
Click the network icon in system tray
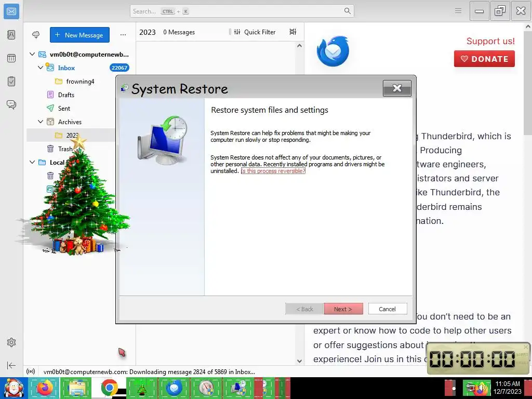pyautogui.click(x=470, y=388)
